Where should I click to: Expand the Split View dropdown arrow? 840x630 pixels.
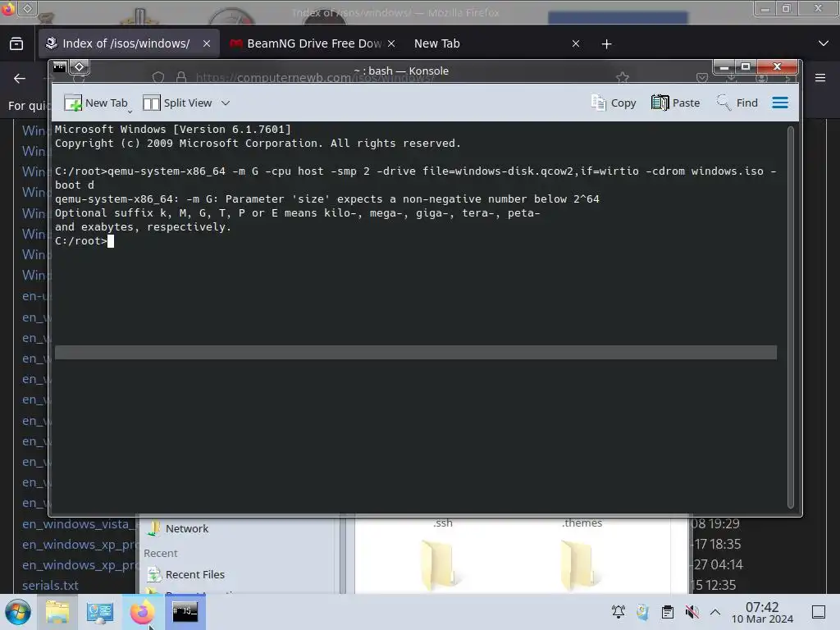226,103
